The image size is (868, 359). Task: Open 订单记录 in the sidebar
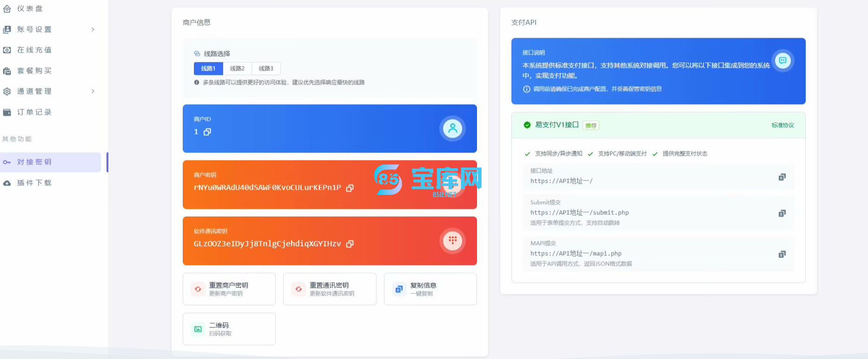coord(34,112)
